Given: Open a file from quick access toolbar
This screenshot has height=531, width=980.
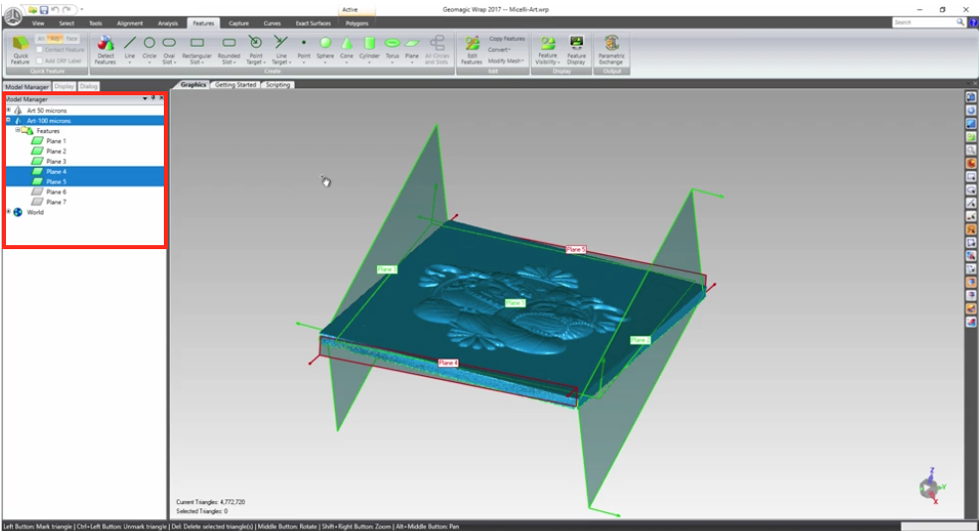Looking at the screenshot, I should pos(33,10).
